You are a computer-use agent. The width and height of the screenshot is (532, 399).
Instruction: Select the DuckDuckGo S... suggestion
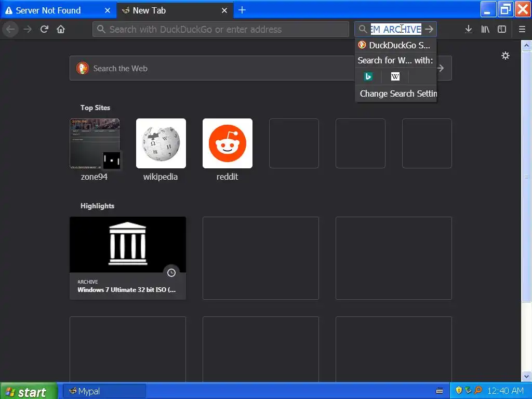[395, 45]
